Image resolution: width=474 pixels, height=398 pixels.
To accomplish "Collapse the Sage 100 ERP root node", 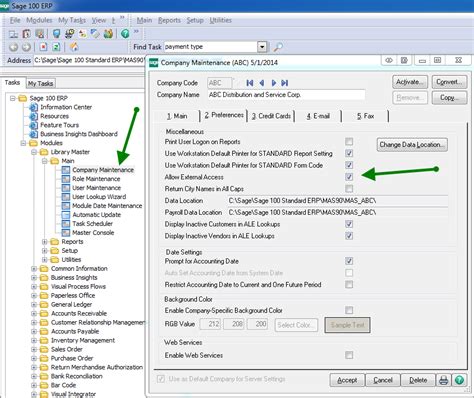I will pyautogui.click(x=13, y=98).
